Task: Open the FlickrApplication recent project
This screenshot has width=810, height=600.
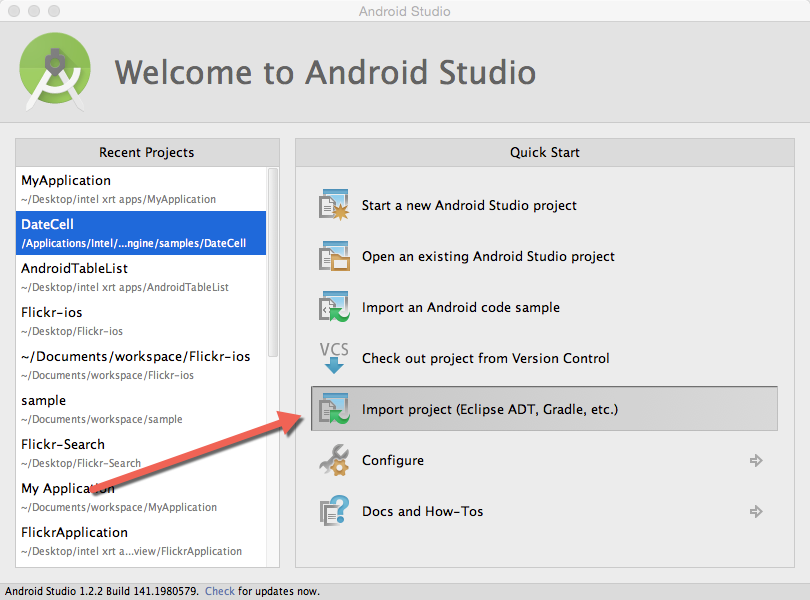Action: (x=141, y=541)
